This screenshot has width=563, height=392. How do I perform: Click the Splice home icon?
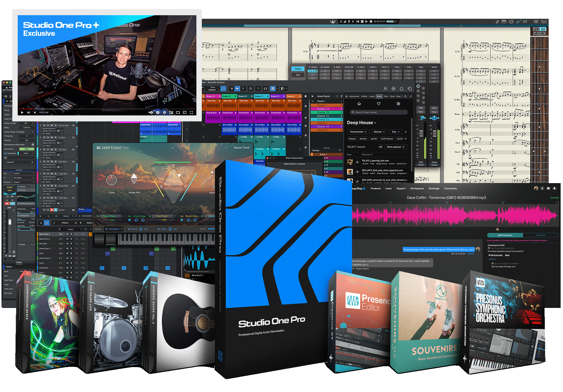pyautogui.click(x=359, y=104)
